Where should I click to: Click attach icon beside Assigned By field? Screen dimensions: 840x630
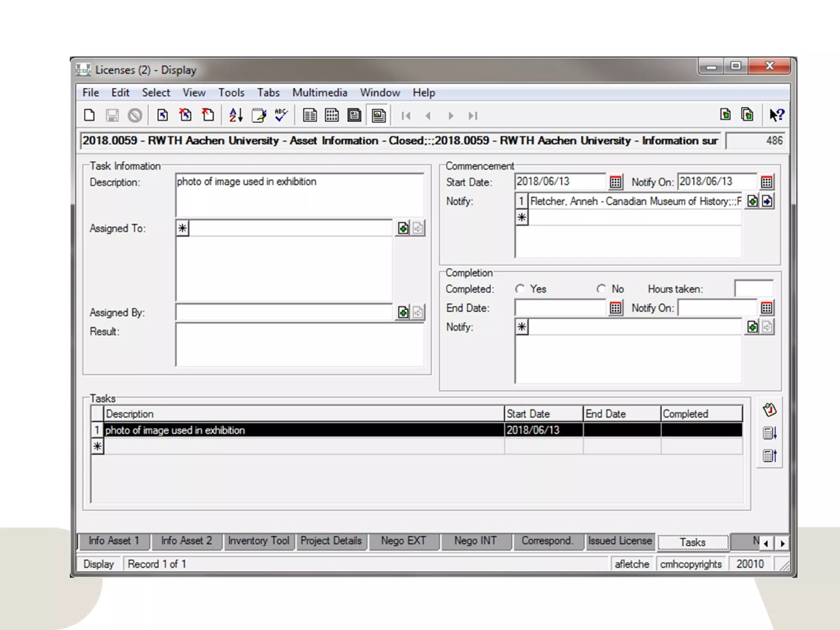click(403, 313)
